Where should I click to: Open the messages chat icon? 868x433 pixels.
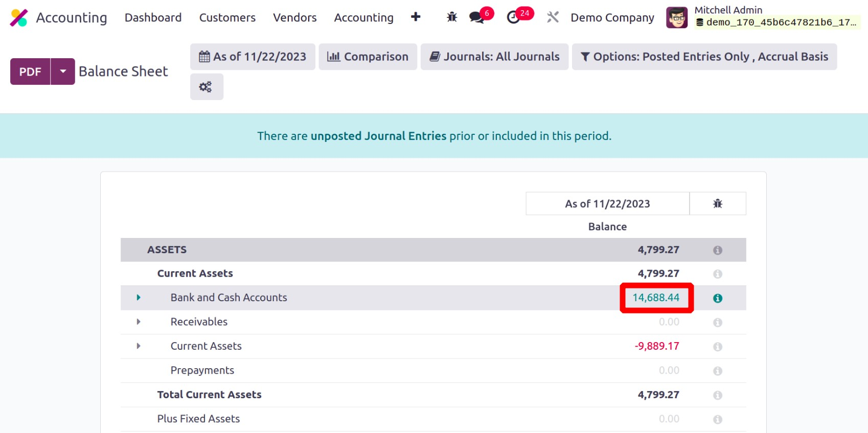(476, 17)
